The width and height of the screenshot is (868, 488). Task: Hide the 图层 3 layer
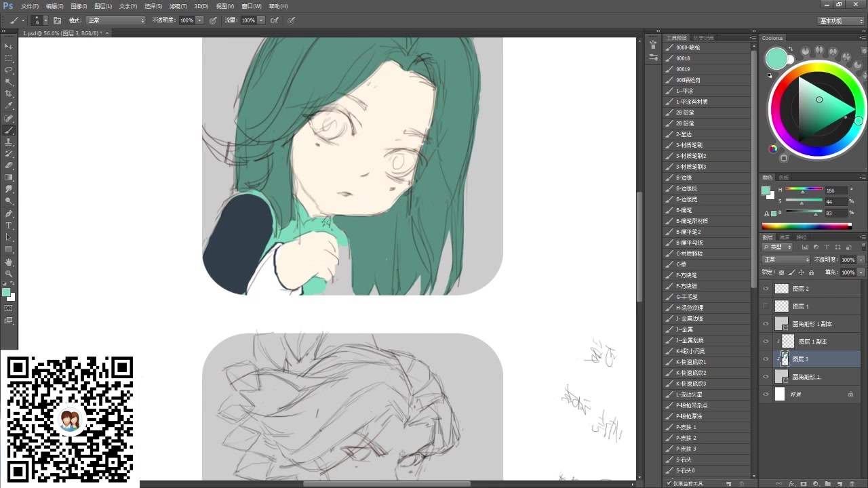tap(766, 359)
